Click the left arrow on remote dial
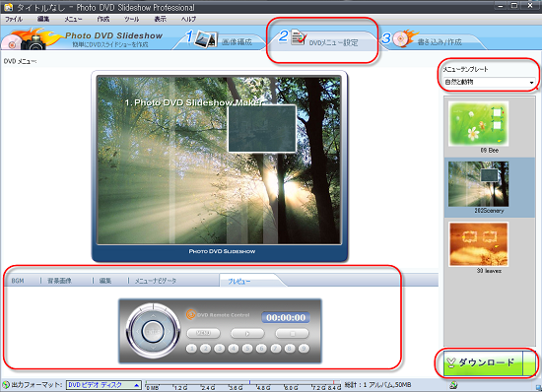The image size is (542, 392). point(138,332)
